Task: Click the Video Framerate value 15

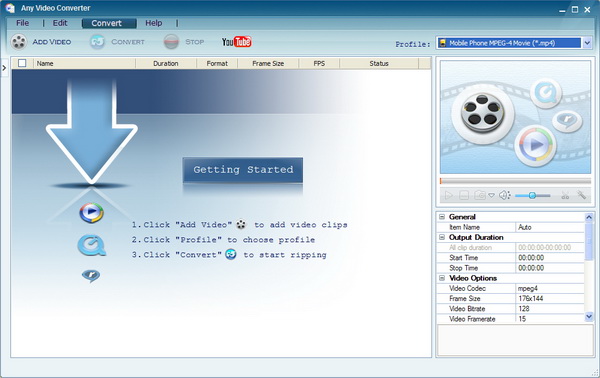Action: (550, 319)
